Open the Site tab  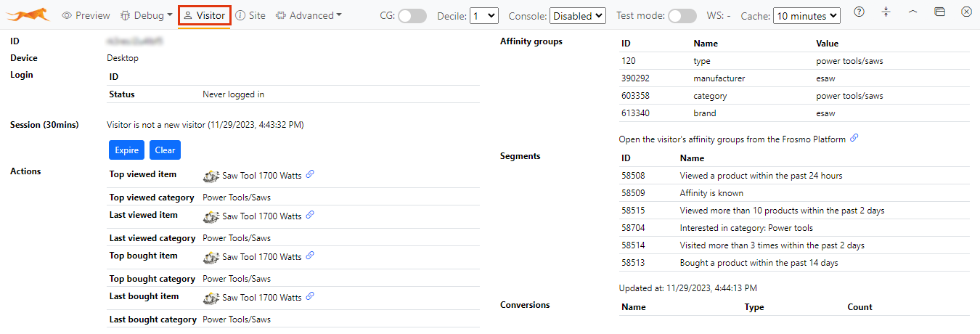click(x=250, y=15)
